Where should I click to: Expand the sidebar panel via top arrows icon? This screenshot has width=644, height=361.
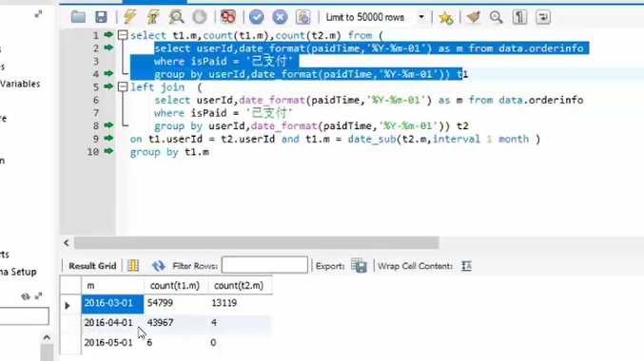[38, 15]
